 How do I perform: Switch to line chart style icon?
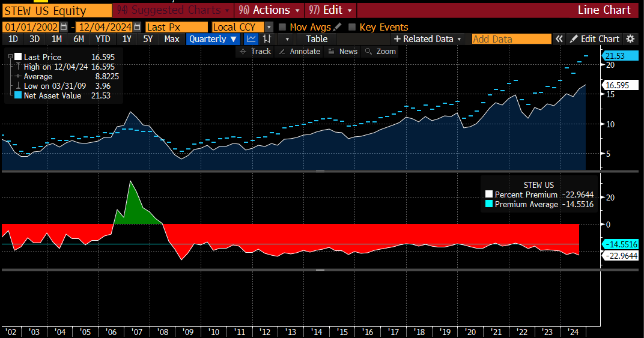point(251,39)
